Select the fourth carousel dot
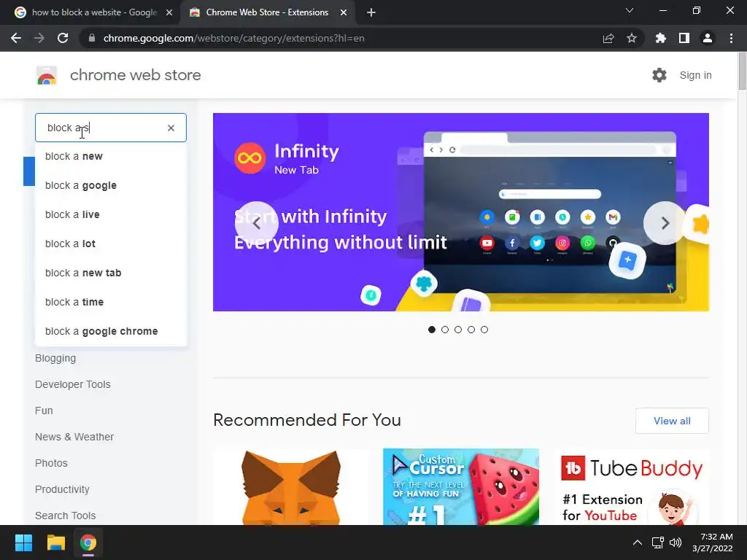 (x=471, y=330)
